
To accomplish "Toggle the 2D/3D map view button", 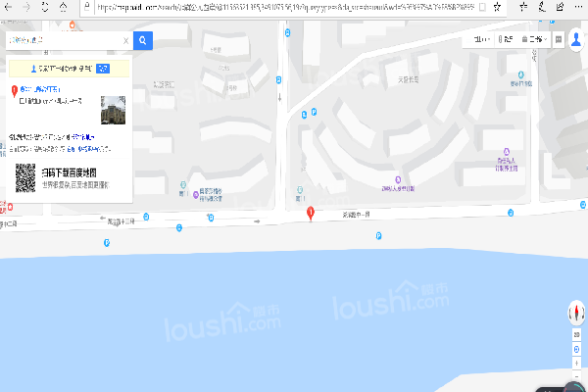I will pos(577,334).
